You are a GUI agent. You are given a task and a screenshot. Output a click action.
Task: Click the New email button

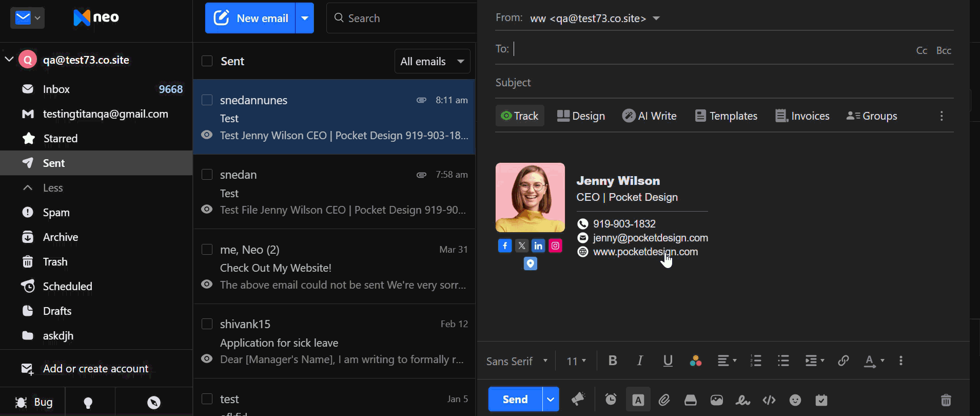tap(250, 18)
